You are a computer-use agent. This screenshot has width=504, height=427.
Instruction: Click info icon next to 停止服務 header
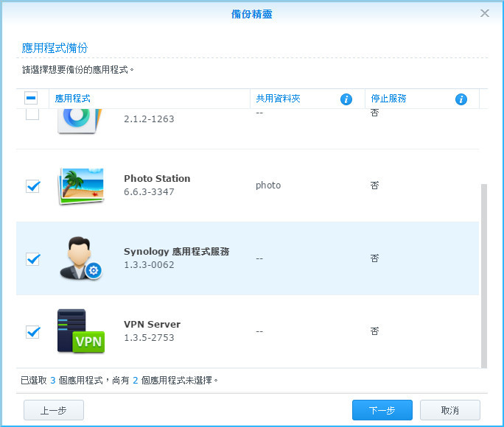tap(461, 99)
